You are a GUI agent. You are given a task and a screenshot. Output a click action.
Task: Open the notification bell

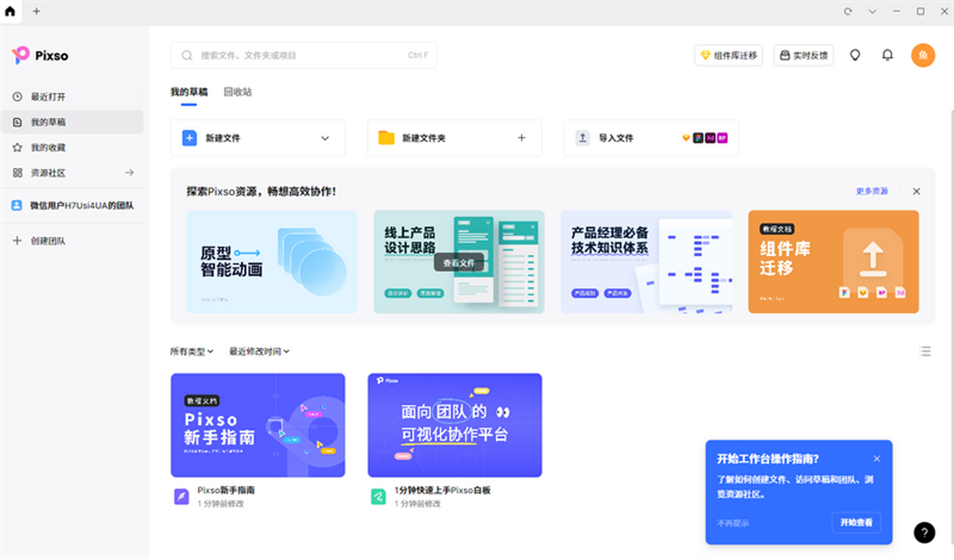tap(888, 55)
